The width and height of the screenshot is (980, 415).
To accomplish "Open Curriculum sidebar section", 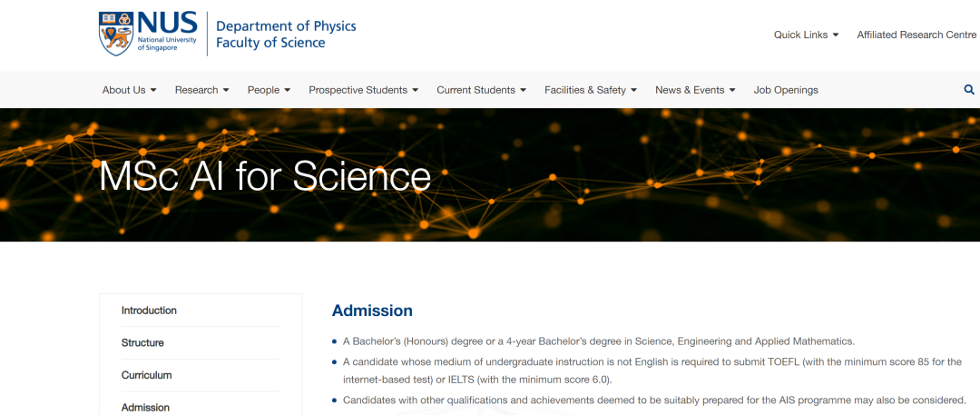I will [x=146, y=375].
